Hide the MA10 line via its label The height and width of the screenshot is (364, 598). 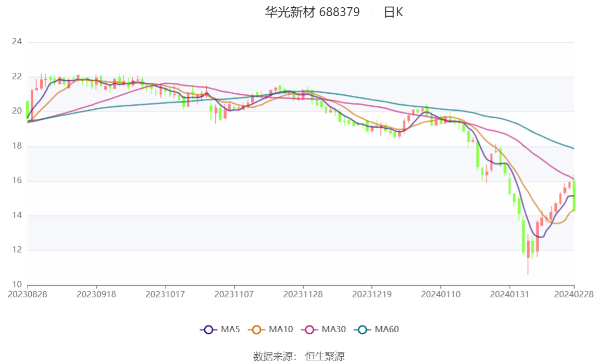(281, 329)
